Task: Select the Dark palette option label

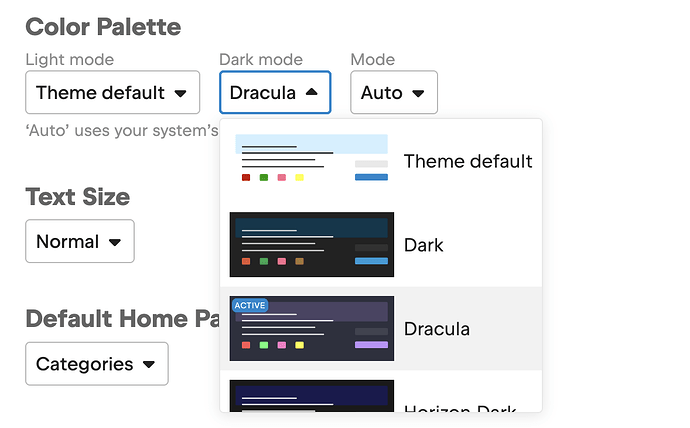Action: (x=424, y=245)
